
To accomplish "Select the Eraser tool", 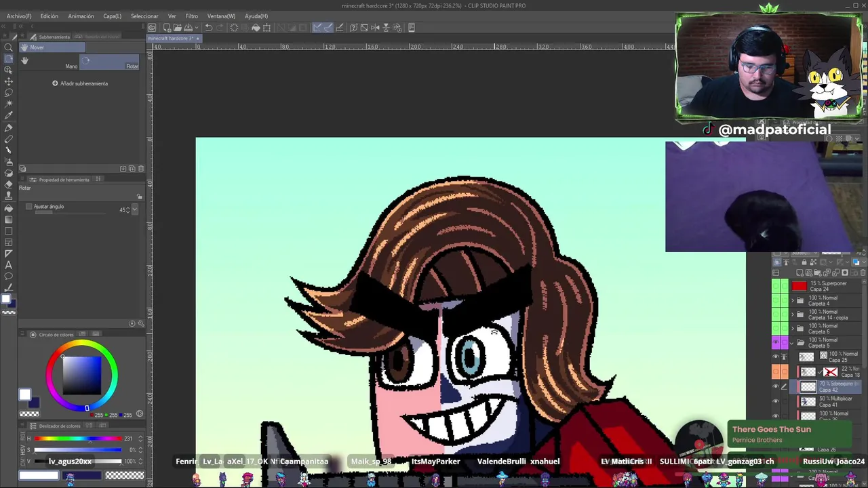I will [9, 185].
